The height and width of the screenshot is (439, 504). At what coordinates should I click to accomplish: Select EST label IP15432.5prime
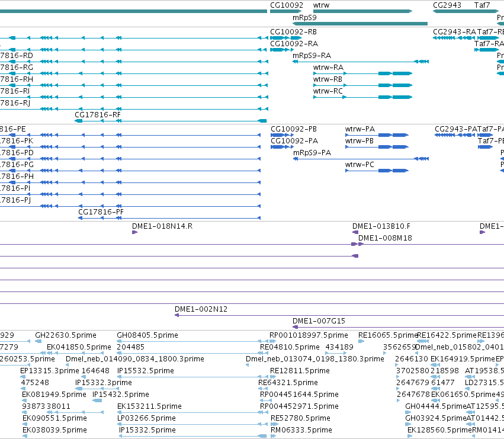click(x=121, y=395)
